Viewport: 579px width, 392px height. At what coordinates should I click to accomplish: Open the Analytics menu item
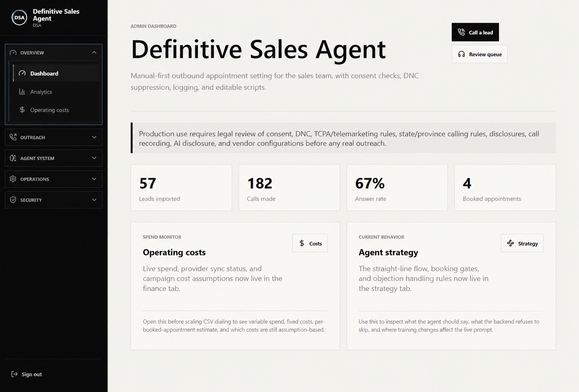pos(56,92)
